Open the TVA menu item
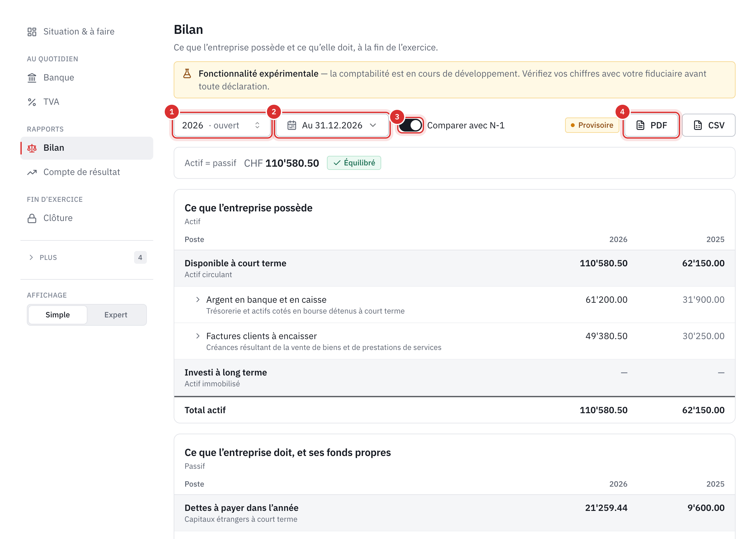756x539 pixels. pos(87,102)
